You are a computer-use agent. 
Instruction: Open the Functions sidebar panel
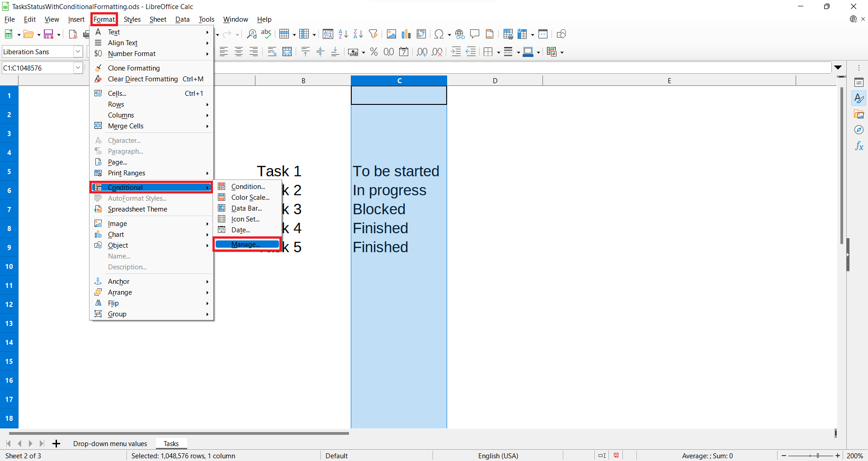[x=859, y=146]
